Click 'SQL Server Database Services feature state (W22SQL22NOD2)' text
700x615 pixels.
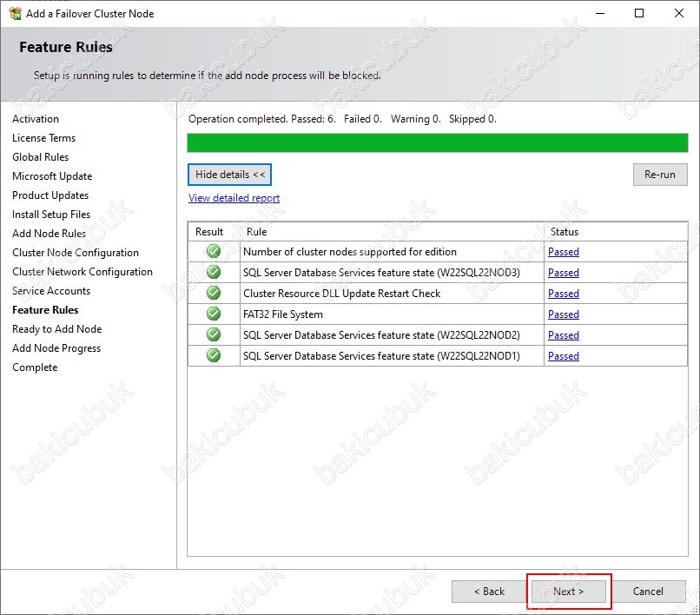coord(381,335)
